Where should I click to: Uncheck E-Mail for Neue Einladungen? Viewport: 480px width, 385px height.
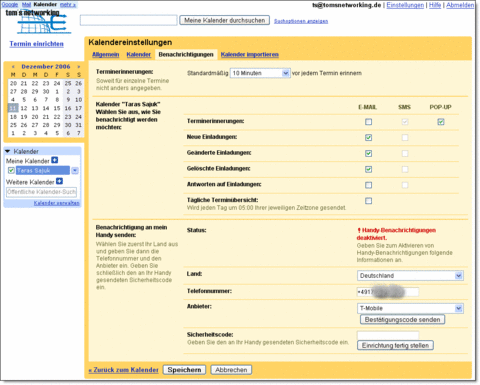click(368, 137)
